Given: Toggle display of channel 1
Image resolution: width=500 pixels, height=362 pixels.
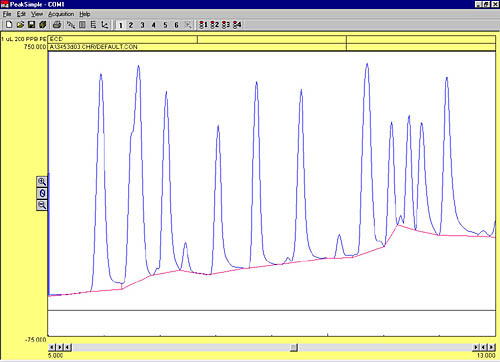Looking at the screenshot, I should tap(121, 25).
